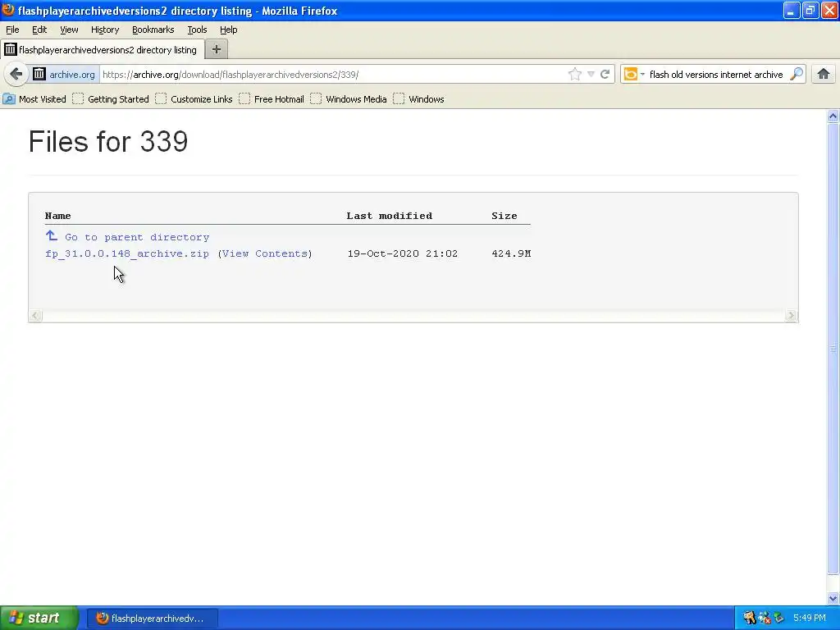Bookmark this page with the star icon
840x630 pixels.
pyautogui.click(x=575, y=74)
